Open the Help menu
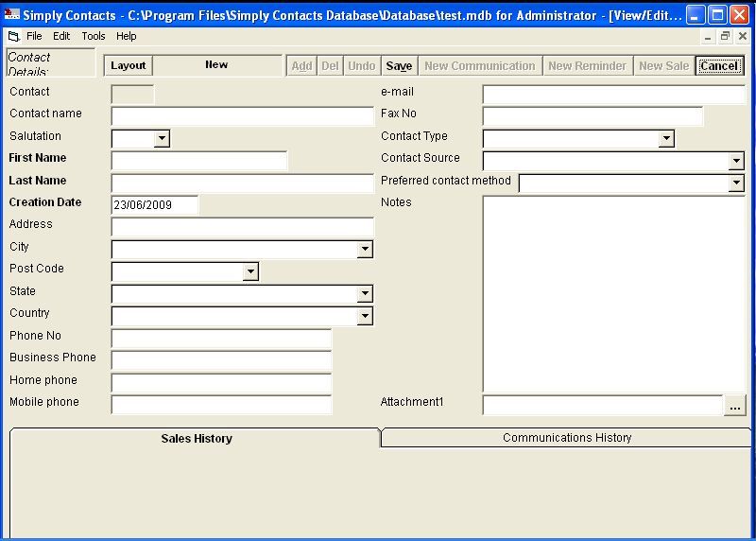756x541 pixels. coord(127,36)
